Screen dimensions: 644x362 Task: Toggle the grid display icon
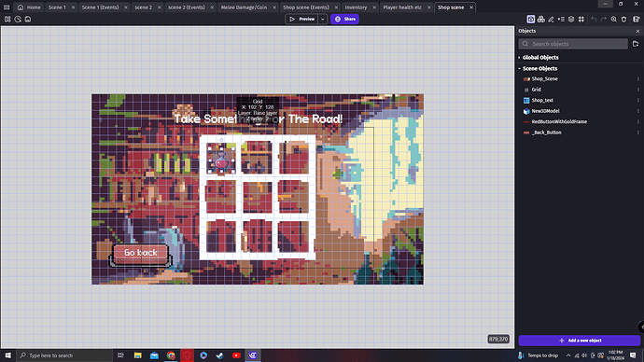pyautogui.click(x=581, y=19)
